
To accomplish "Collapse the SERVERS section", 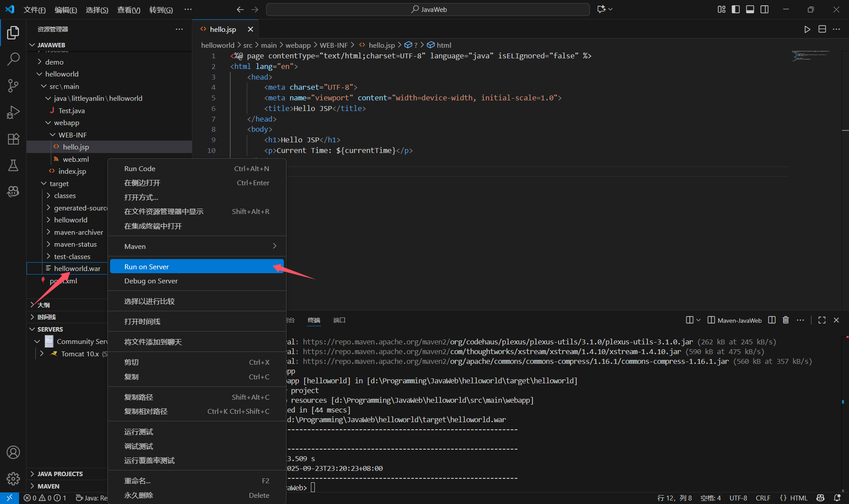I will 50,329.
